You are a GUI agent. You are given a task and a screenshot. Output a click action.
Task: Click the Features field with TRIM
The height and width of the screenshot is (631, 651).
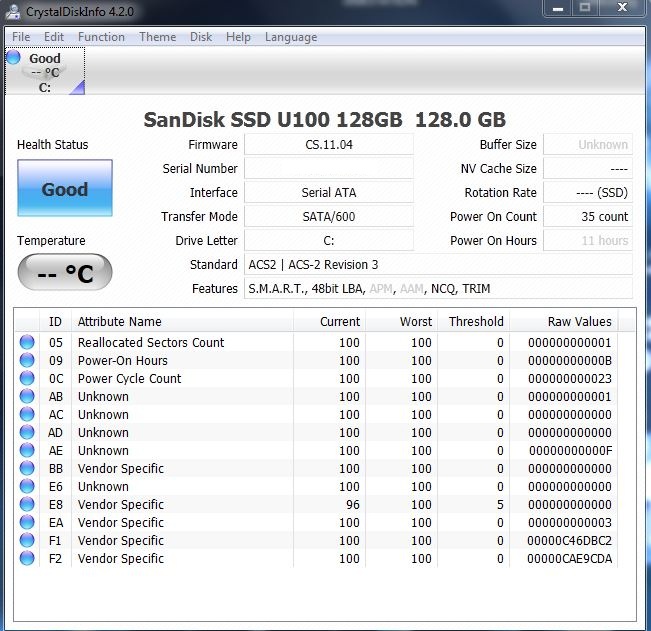tap(438, 289)
